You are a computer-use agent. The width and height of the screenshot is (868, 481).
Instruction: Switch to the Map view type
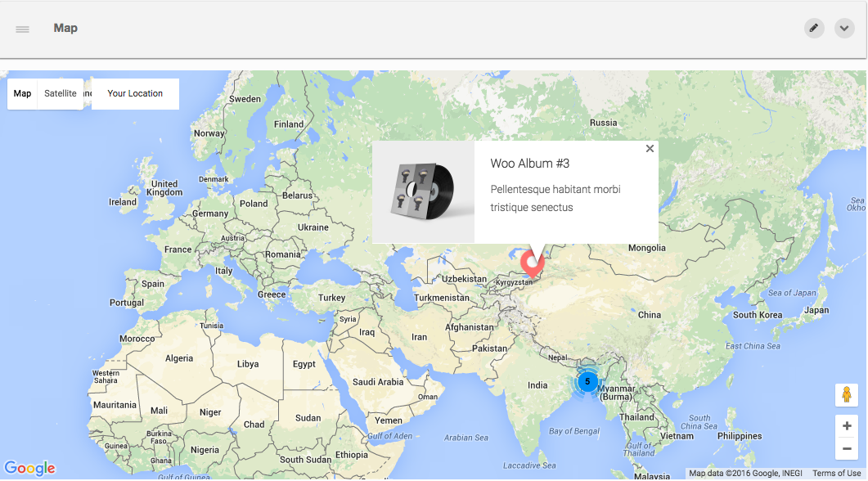(23, 94)
